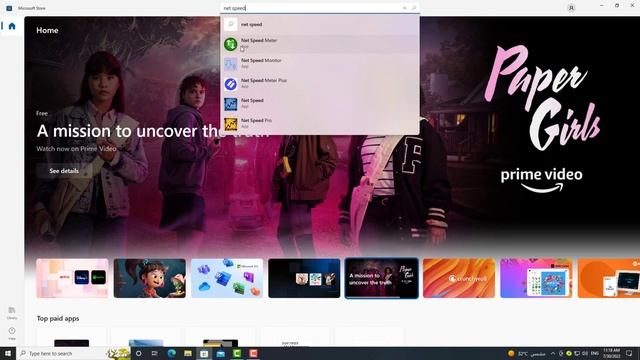The height and width of the screenshot is (360, 640).
Task: Open the Windows Start menu
Action: tap(8, 353)
